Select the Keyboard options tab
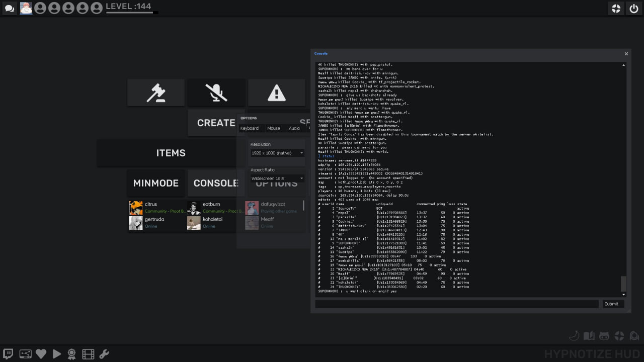This screenshot has width=644, height=362. pyautogui.click(x=249, y=128)
